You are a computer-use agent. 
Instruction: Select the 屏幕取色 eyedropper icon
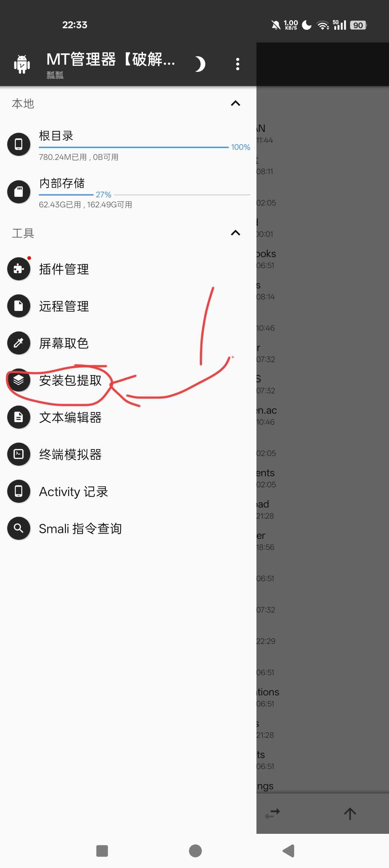[x=19, y=343]
